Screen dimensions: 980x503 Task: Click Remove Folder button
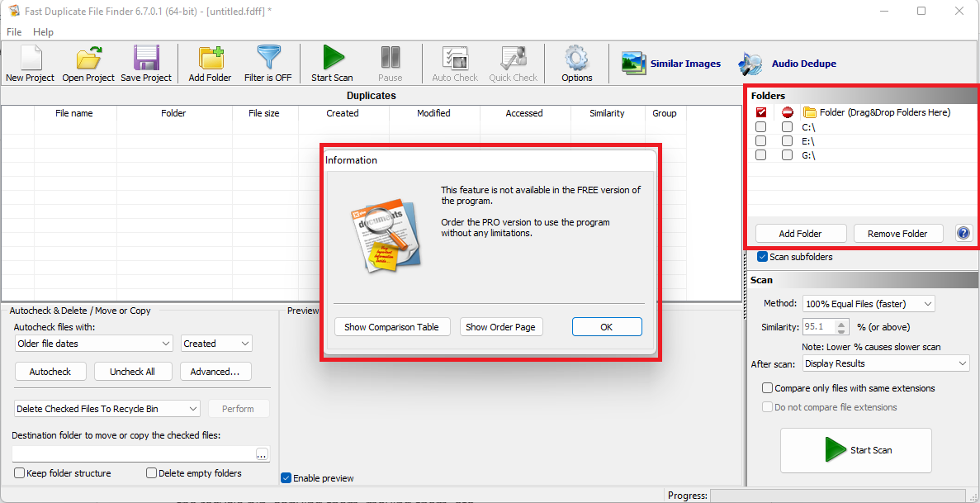point(897,234)
